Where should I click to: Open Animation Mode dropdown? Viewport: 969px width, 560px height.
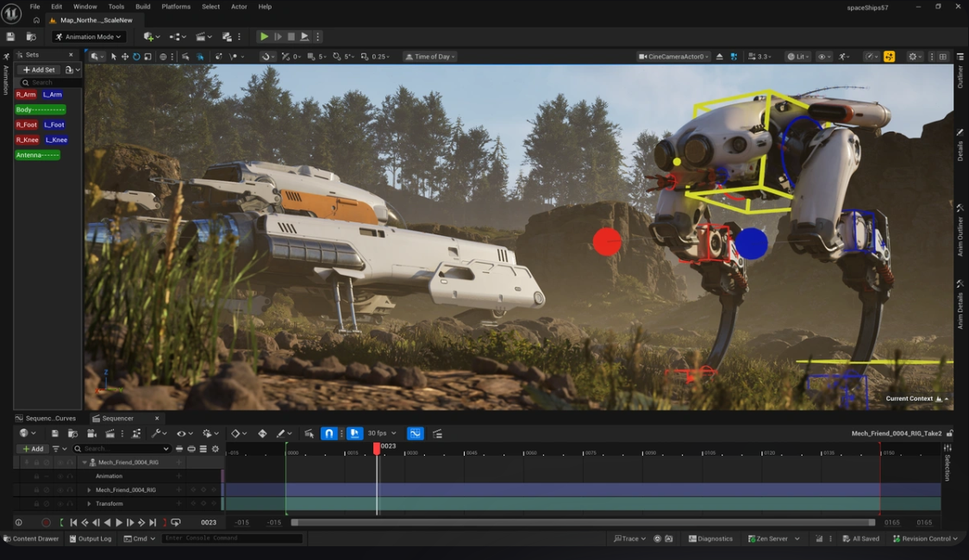coord(89,37)
